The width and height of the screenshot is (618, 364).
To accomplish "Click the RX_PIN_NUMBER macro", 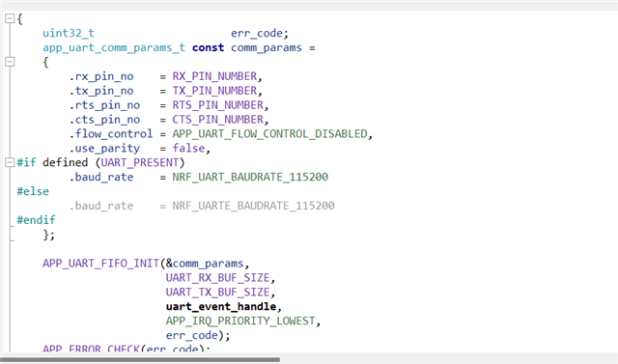I will click(214, 76).
